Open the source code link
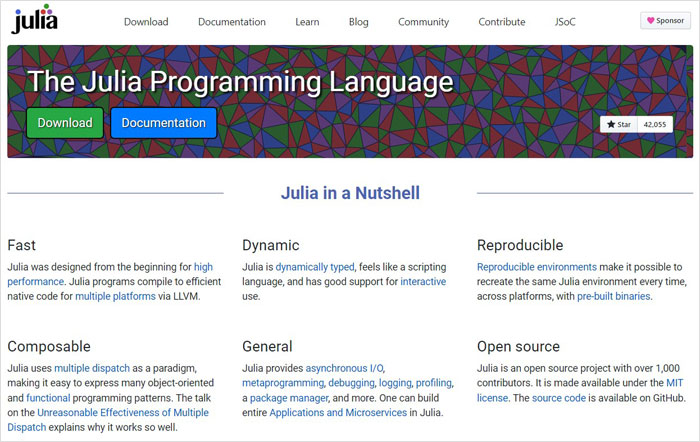This screenshot has width=700, height=442. (x=558, y=398)
